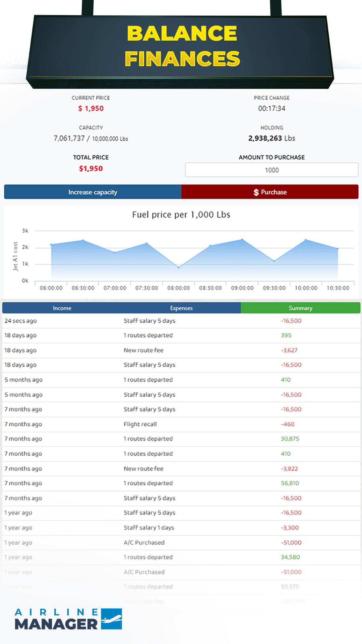Click the Current Price value in red
The width and height of the screenshot is (362, 644).
[91, 108]
